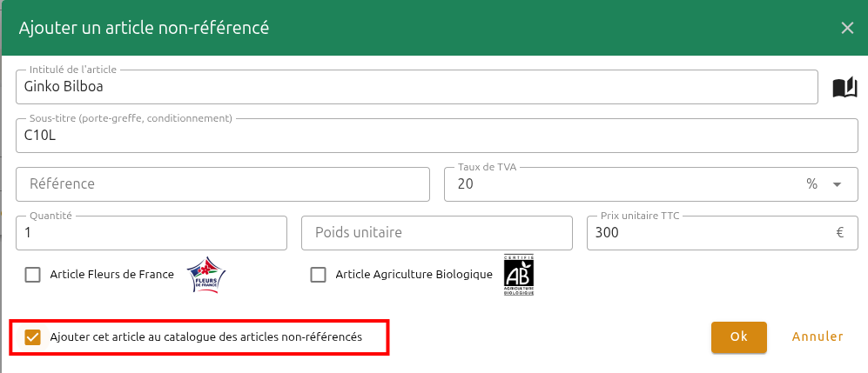Viewport: 868px width, 373px height.
Task: Focus the Poids unitaire field
Action: click(x=437, y=233)
